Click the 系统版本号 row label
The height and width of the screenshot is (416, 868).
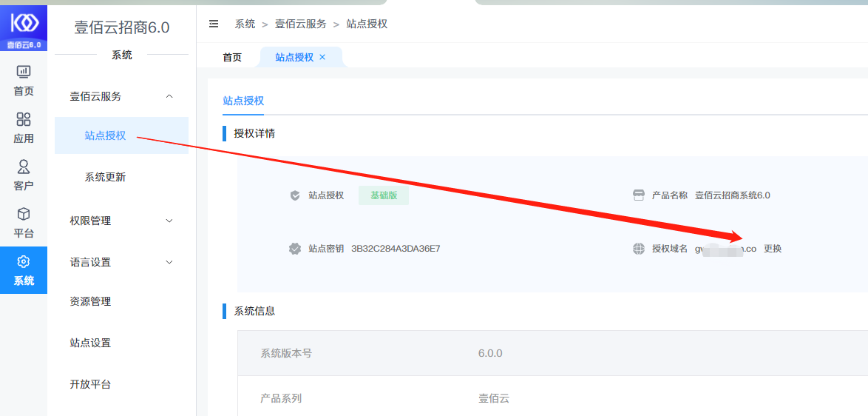tap(286, 353)
